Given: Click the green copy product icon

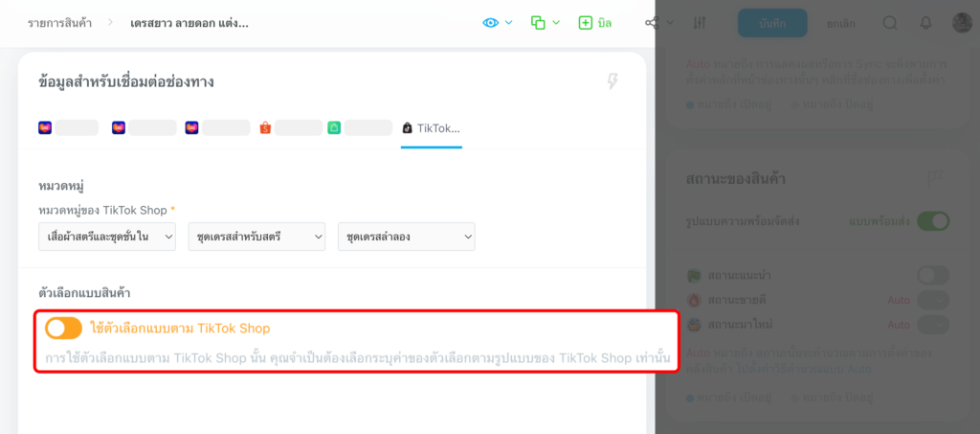Looking at the screenshot, I should [x=539, y=22].
